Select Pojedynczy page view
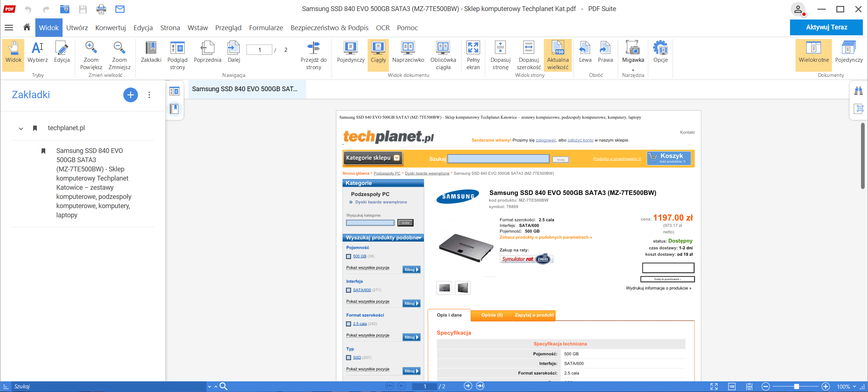Image resolution: width=868 pixels, height=392 pixels. click(351, 52)
